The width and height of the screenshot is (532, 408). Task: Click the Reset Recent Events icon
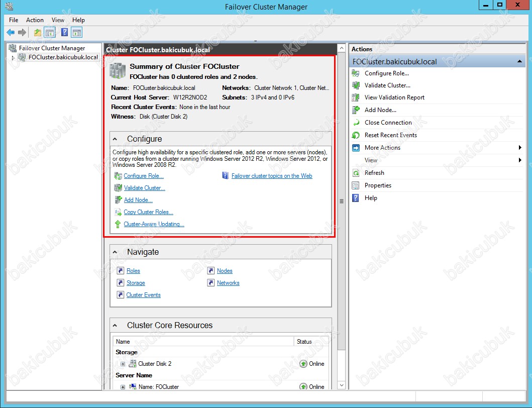[x=356, y=135]
